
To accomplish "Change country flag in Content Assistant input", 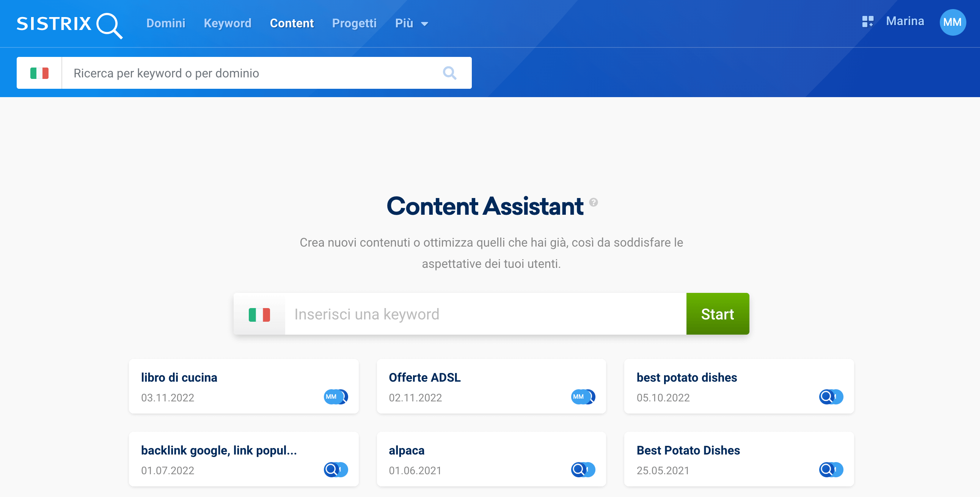I will click(259, 315).
